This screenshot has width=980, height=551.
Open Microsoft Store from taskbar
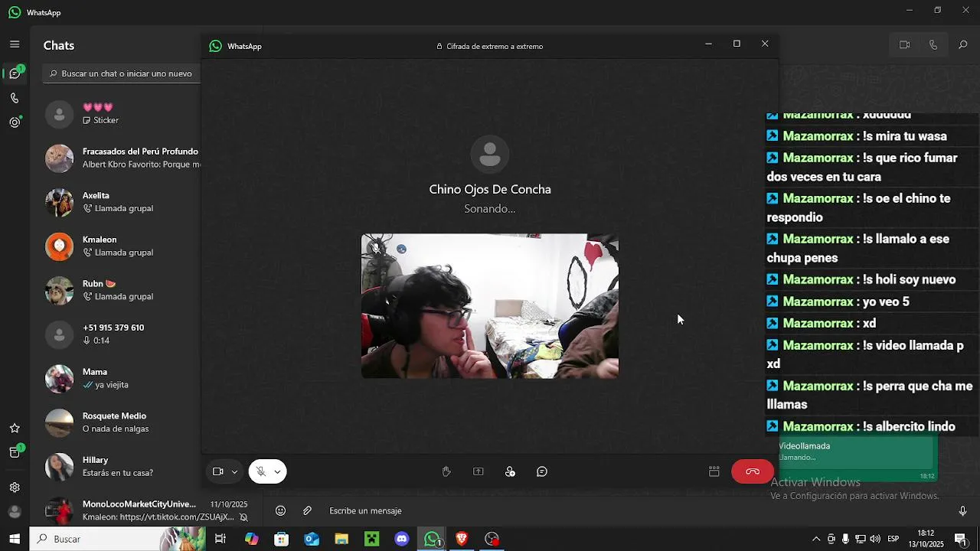281,539
